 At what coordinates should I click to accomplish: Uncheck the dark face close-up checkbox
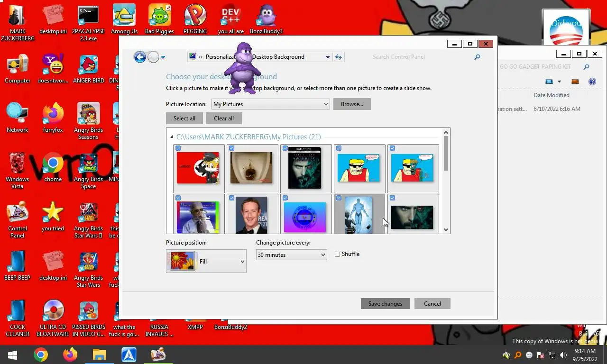pyautogui.click(x=393, y=198)
